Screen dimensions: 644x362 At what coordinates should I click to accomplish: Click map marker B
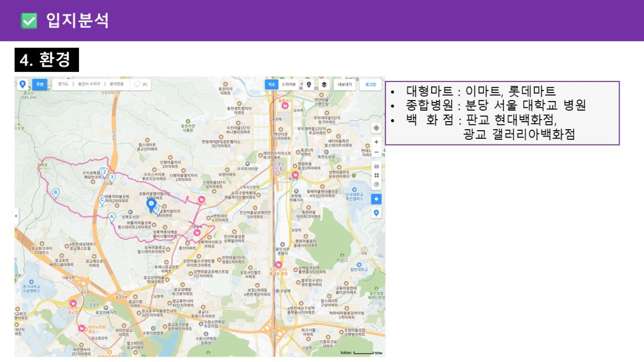[x=55, y=193]
